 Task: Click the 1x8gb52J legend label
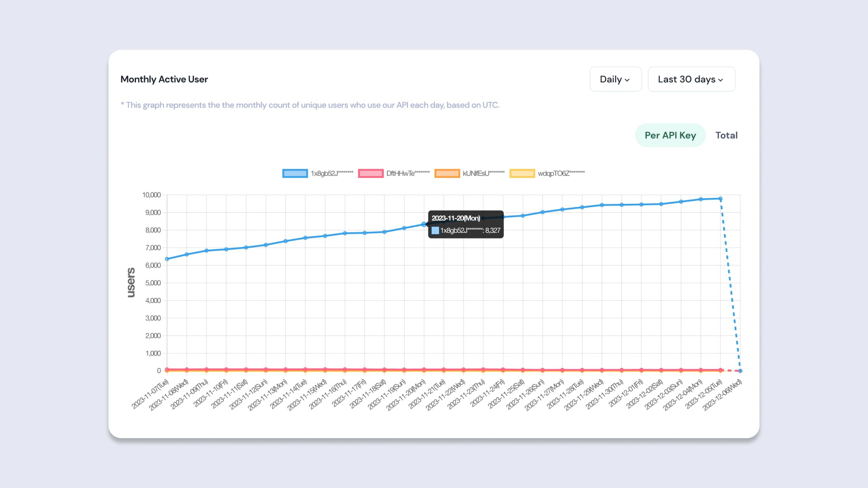tap(332, 174)
